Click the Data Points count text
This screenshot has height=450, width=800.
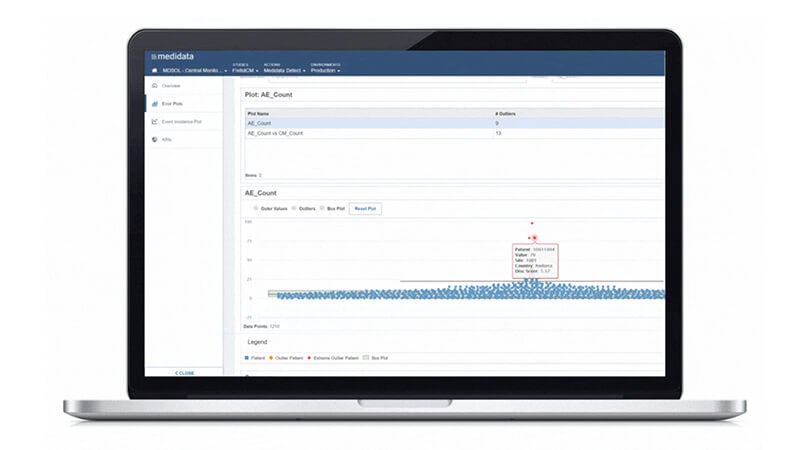coord(261,326)
